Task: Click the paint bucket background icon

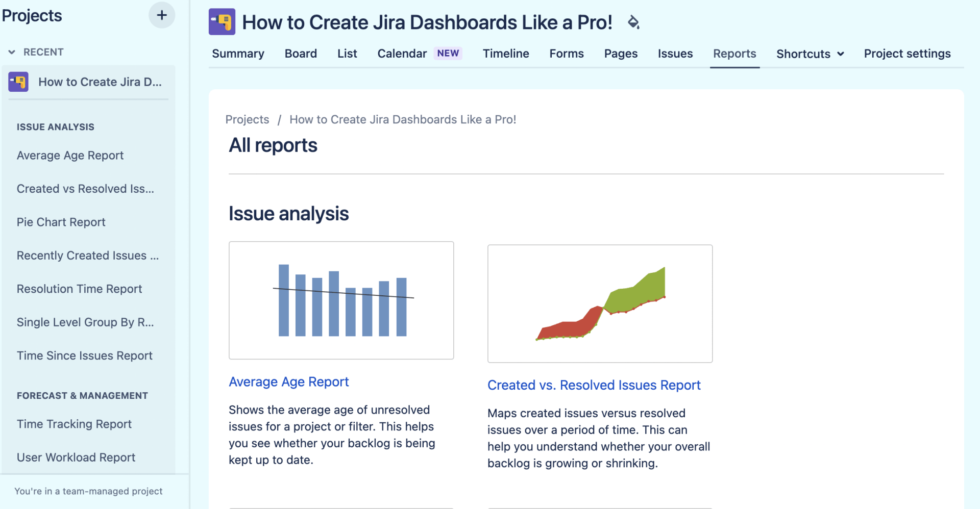Action: (633, 22)
